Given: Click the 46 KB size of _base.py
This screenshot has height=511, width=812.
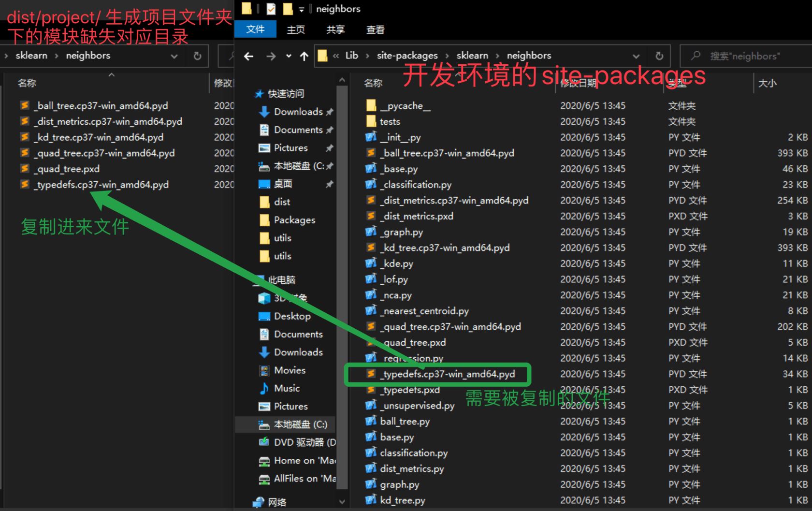Looking at the screenshot, I should [x=795, y=169].
